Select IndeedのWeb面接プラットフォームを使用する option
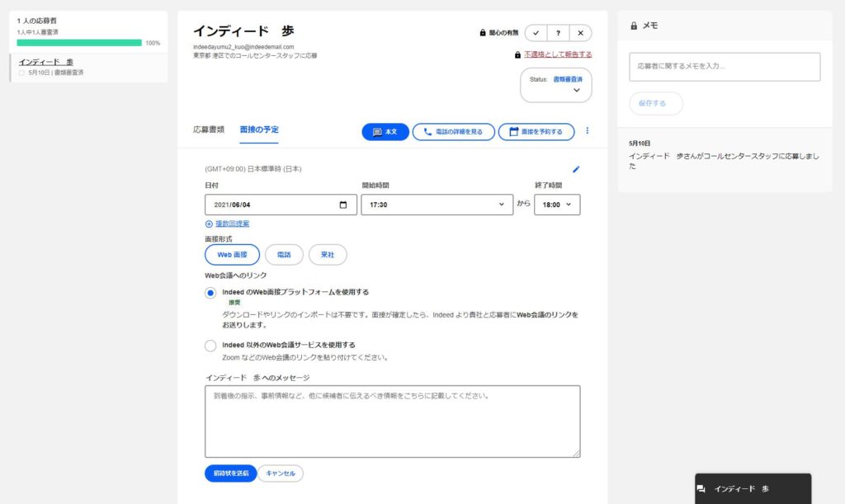This screenshot has height=504, width=845. 210,292
